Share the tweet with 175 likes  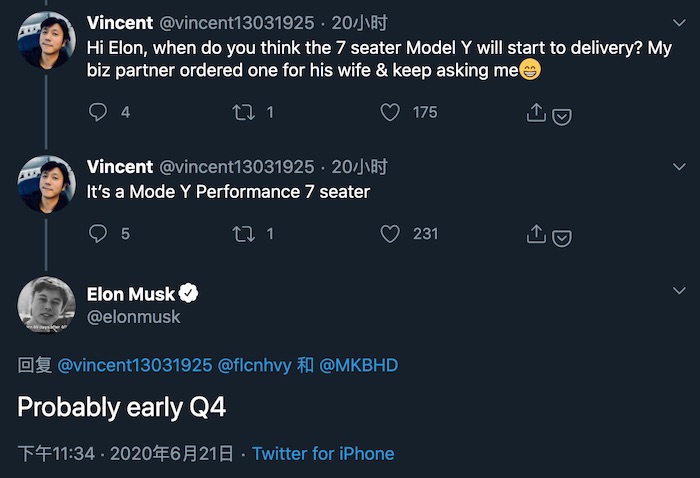click(536, 113)
